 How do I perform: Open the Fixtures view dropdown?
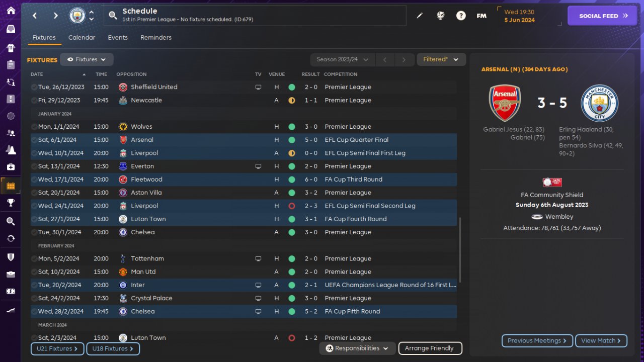coord(87,59)
